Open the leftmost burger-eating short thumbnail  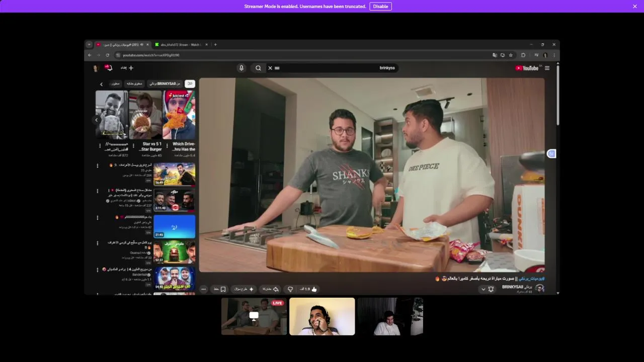tap(112, 115)
